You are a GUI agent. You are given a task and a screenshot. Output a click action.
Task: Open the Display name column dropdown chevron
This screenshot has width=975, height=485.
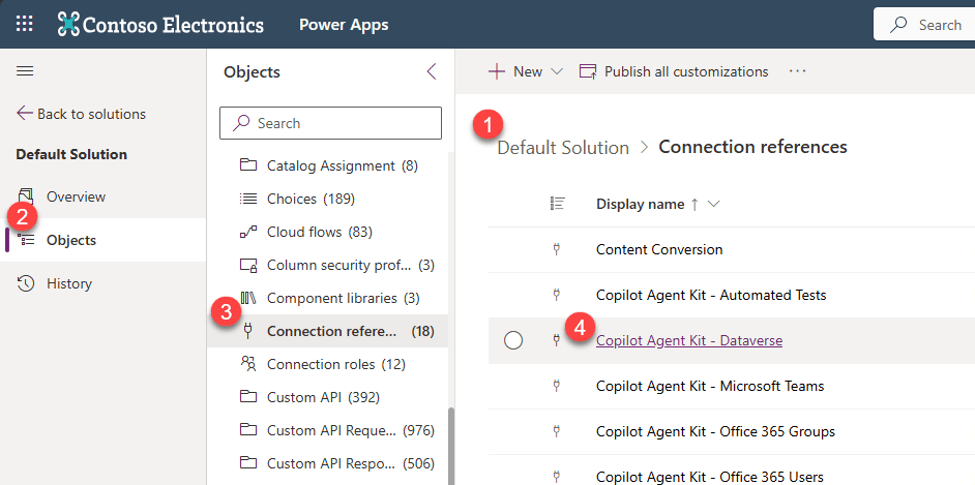click(x=713, y=204)
